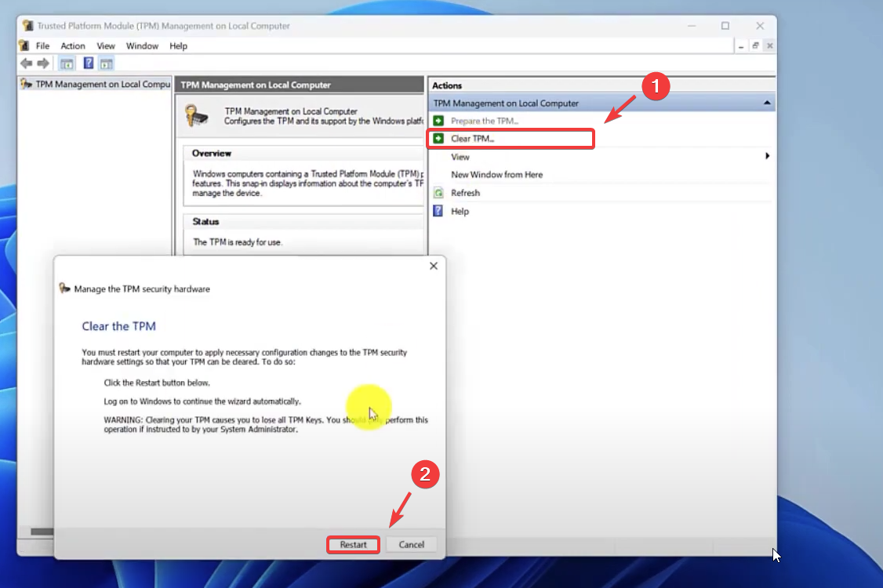Click the Prepare the TPM green icon
The width and height of the screenshot is (883, 588).
[438, 121]
